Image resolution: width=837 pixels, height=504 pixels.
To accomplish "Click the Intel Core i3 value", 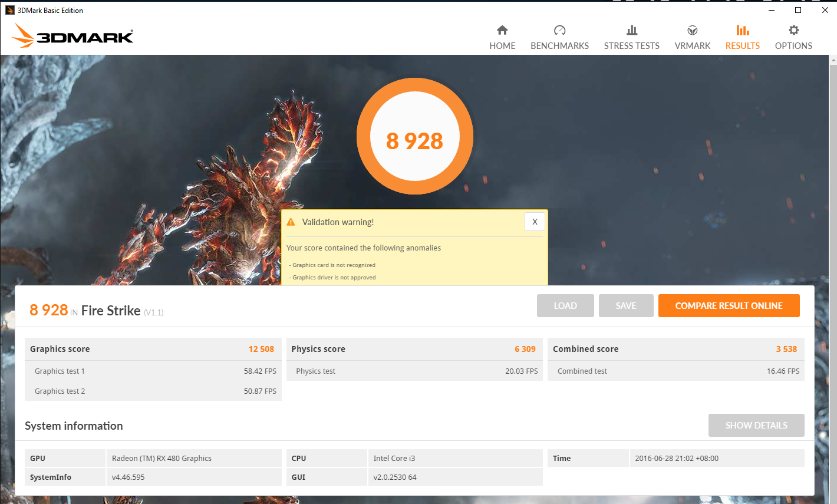I will click(x=394, y=458).
